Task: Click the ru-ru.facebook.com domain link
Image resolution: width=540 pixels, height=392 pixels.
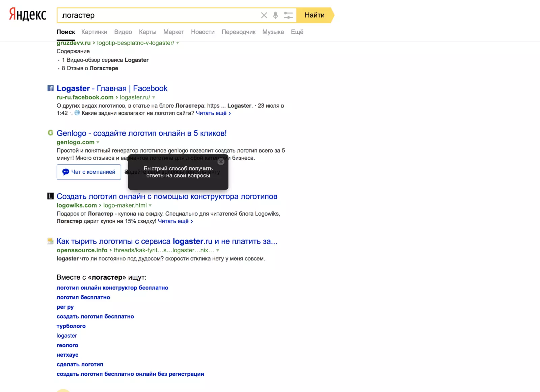Action: (x=85, y=97)
